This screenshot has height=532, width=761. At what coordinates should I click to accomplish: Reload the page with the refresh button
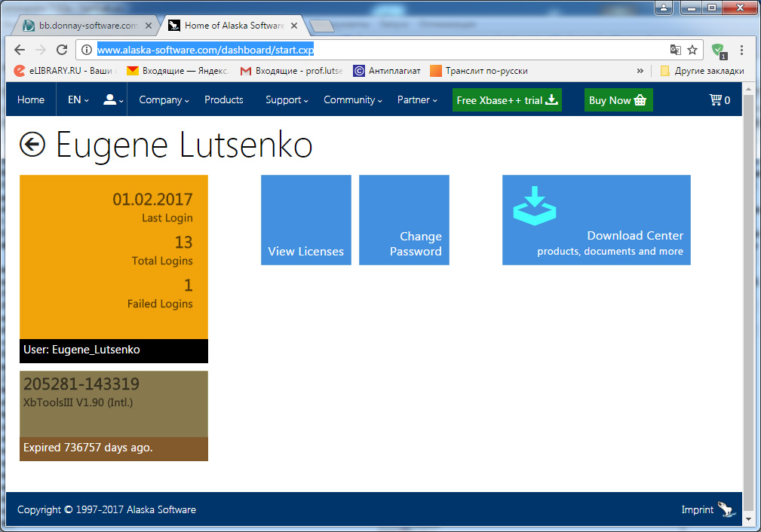click(62, 50)
